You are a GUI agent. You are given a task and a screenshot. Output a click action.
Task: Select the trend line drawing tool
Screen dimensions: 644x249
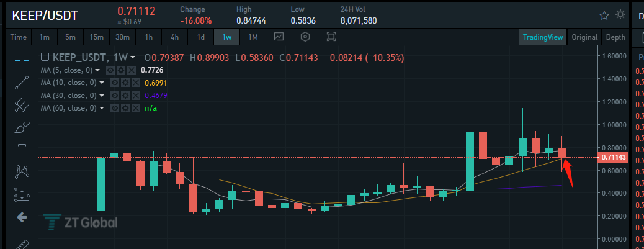point(22,83)
